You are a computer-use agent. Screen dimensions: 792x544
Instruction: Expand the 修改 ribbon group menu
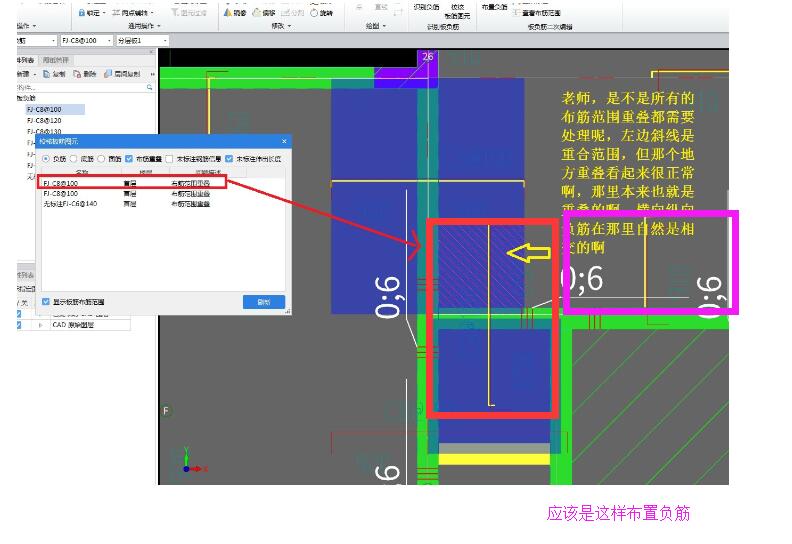point(282,26)
